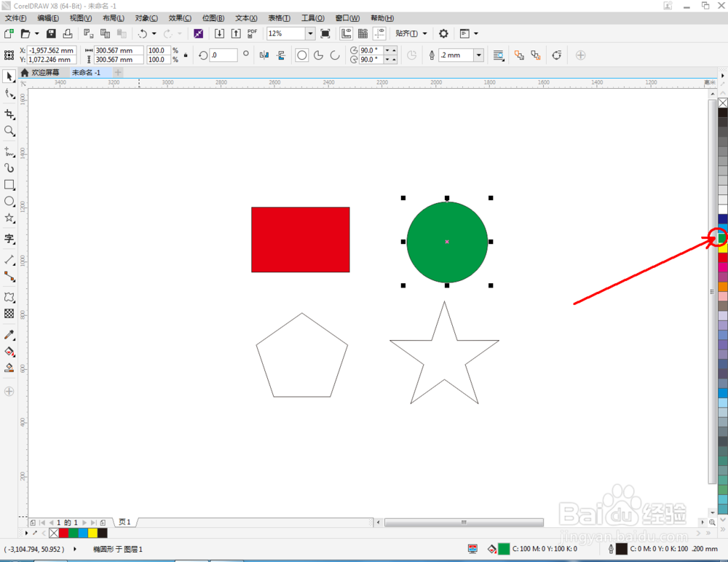Image resolution: width=728 pixels, height=562 pixels.
Task: Click the toolbox quick customize plus
Action: pyautogui.click(x=9, y=391)
